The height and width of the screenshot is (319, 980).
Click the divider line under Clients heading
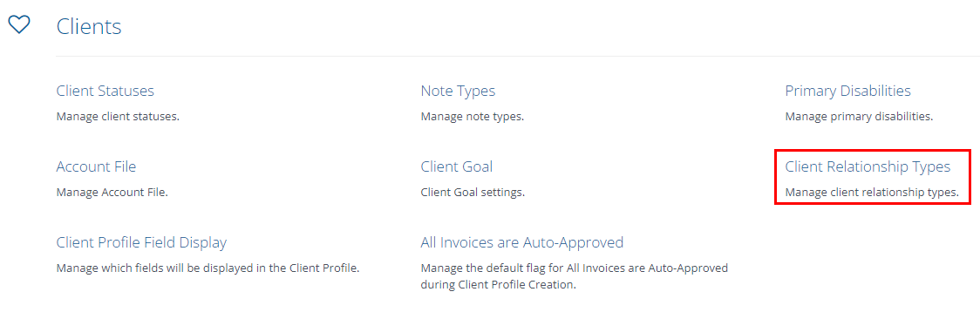point(518,56)
